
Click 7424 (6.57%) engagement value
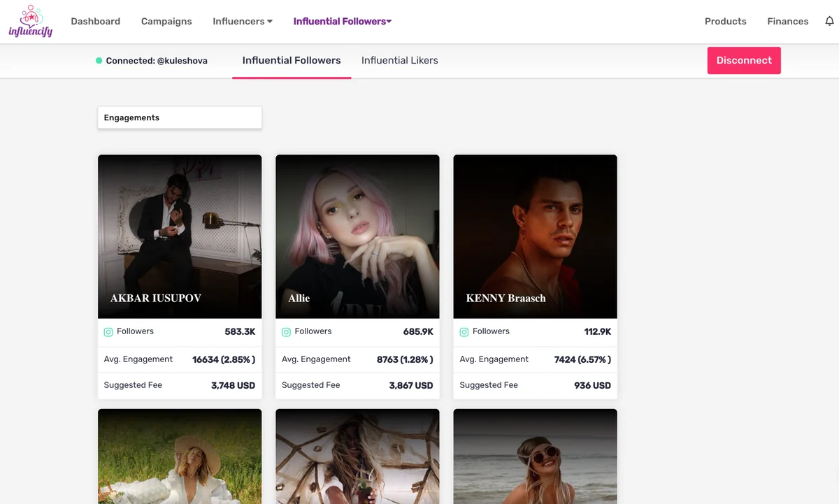(582, 359)
